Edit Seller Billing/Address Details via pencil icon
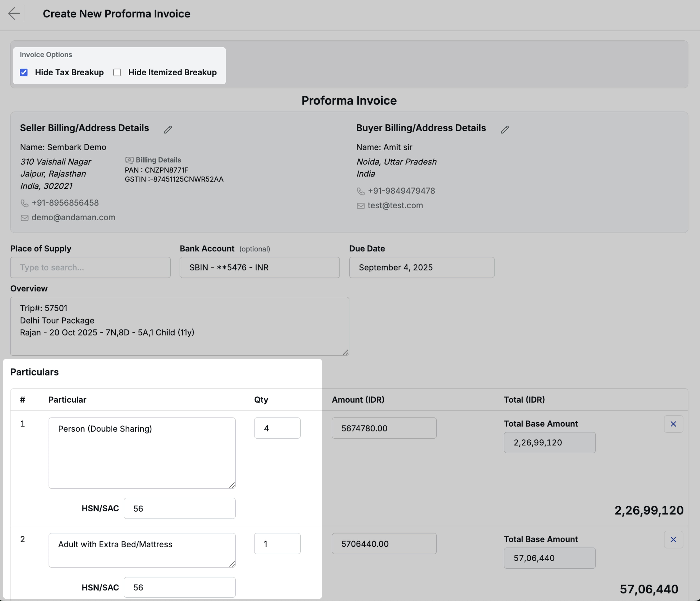Viewport: 700px width, 601px height. 168,130
